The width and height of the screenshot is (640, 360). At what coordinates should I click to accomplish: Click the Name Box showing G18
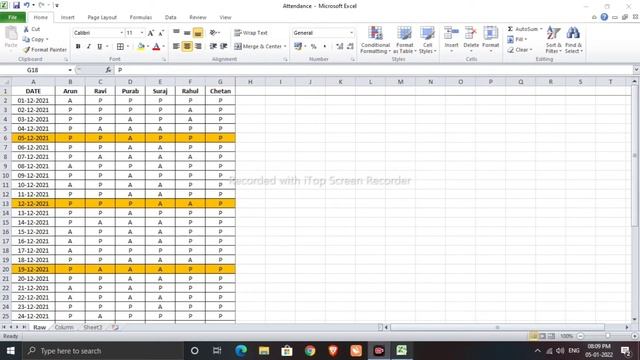pos(33,70)
